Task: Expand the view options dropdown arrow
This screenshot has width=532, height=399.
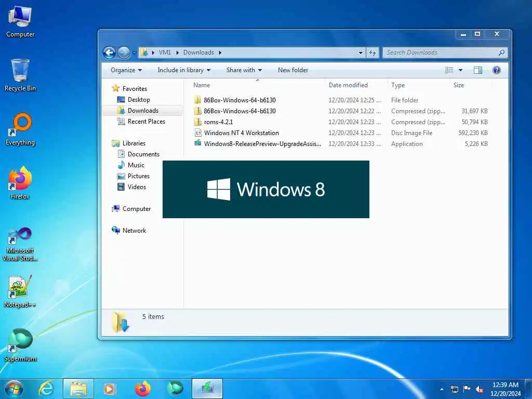Action: (460, 70)
